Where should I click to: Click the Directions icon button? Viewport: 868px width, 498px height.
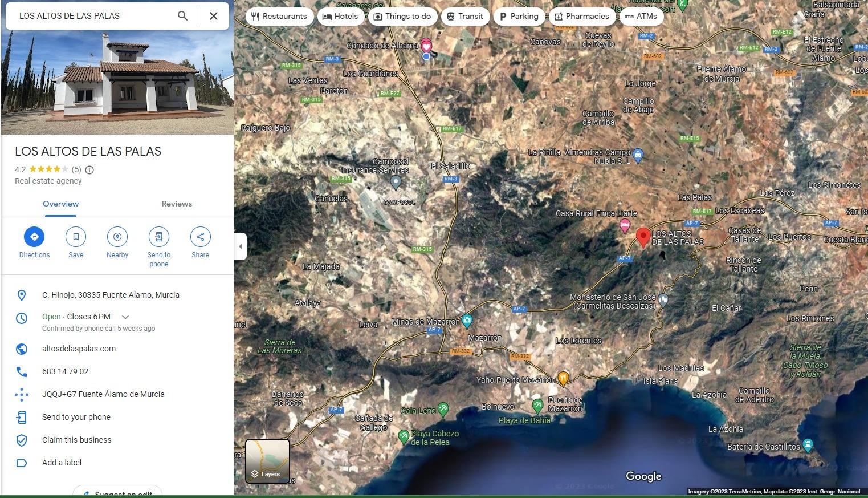pos(34,237)
